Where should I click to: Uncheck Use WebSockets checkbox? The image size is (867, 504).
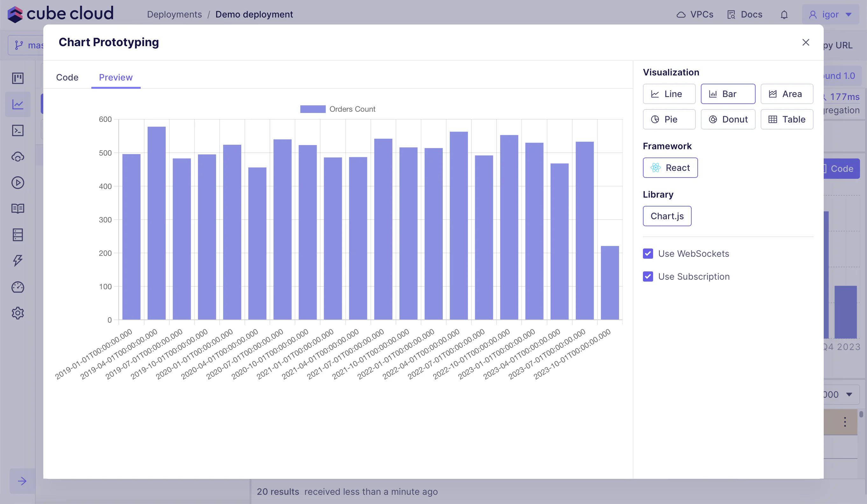[648, 254]
